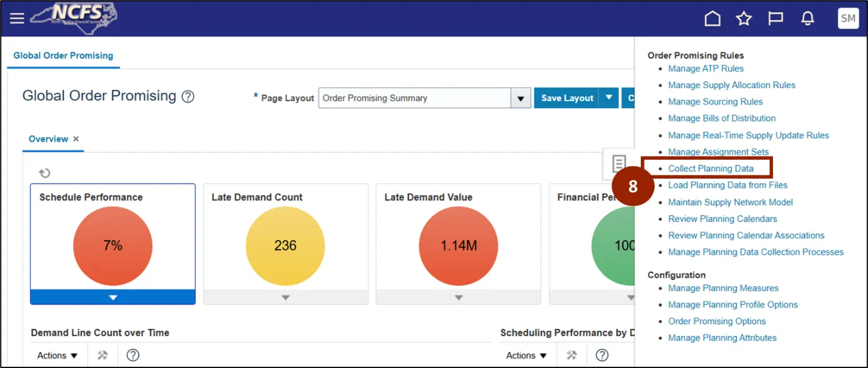
Task: Open the Tasks panel document icon
Action: click(619, 164)
